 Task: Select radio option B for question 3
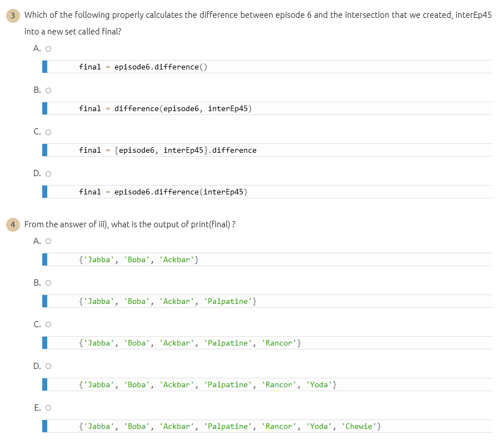48,90
